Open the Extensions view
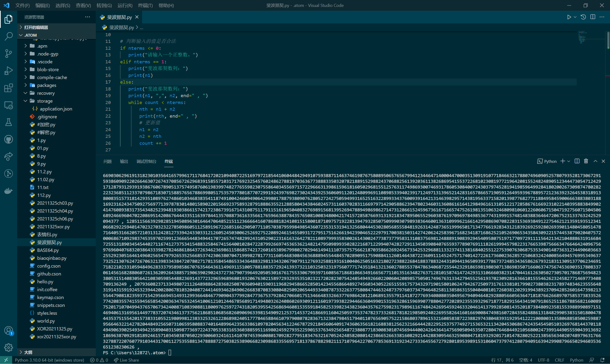 tap(8, 88)
